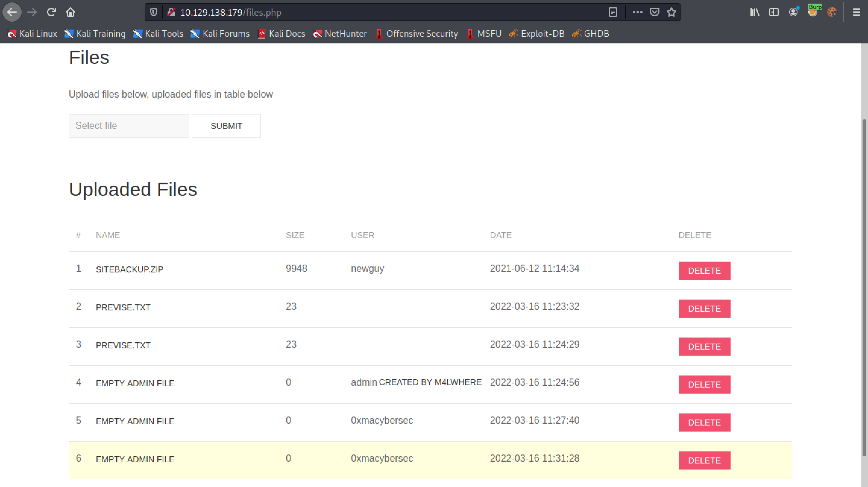Toggle reader view in address bar
Screen dimensions: 868x487
[613, 12]
